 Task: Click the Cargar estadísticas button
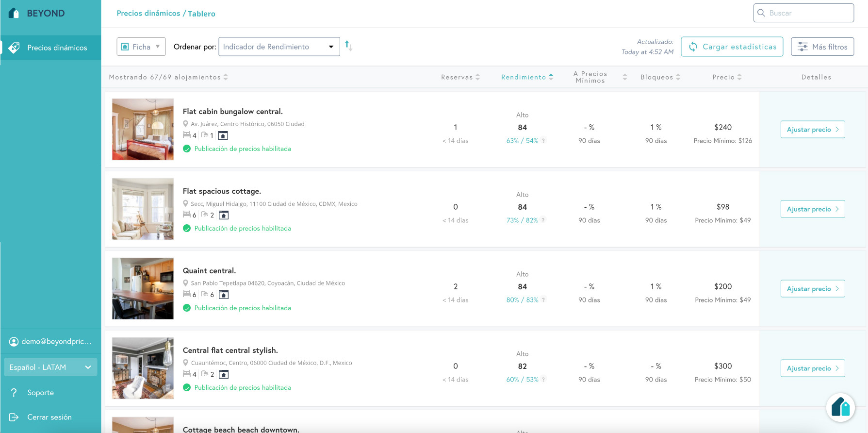(732, 47)
